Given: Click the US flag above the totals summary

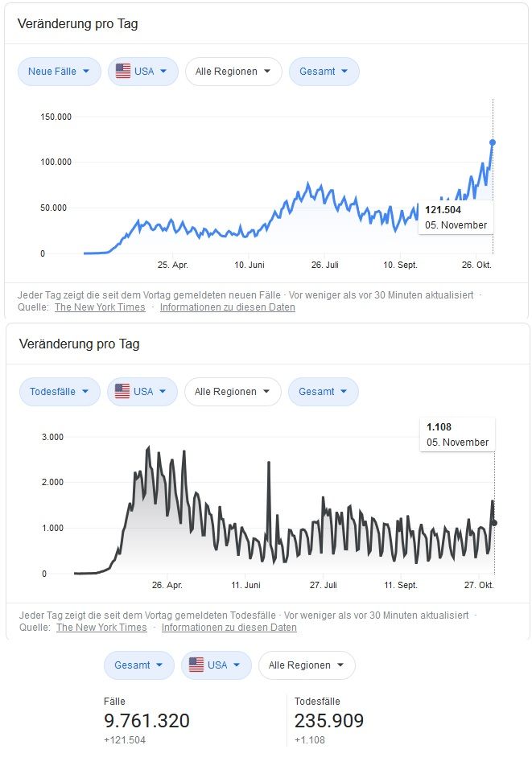Looking at the screenshot, I should (196, 665).
